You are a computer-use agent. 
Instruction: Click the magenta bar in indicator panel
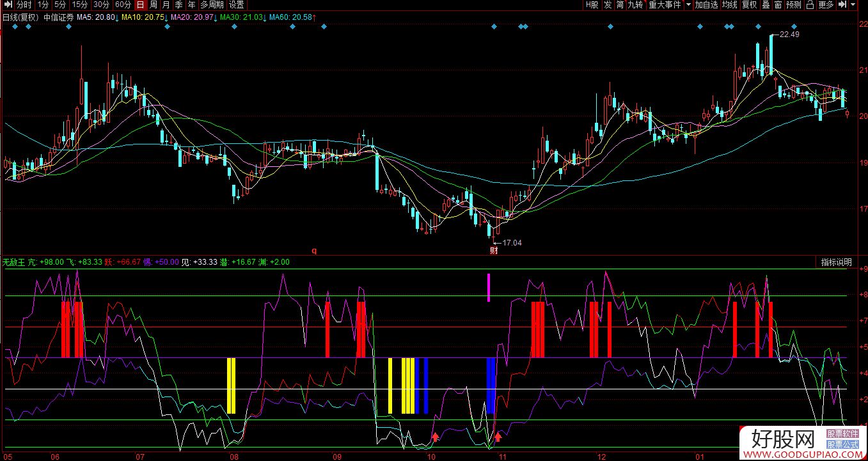click(x=489, y=287)
